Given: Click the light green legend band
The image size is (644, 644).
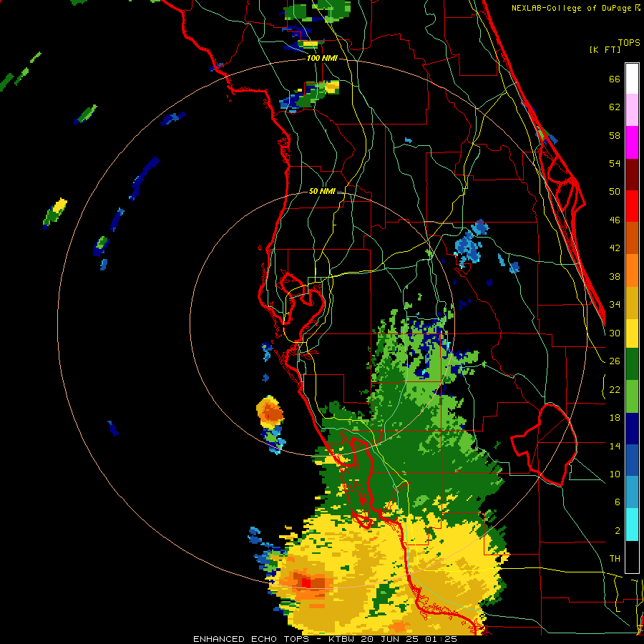Looking at the screenshot, I should tap(632, 396).
